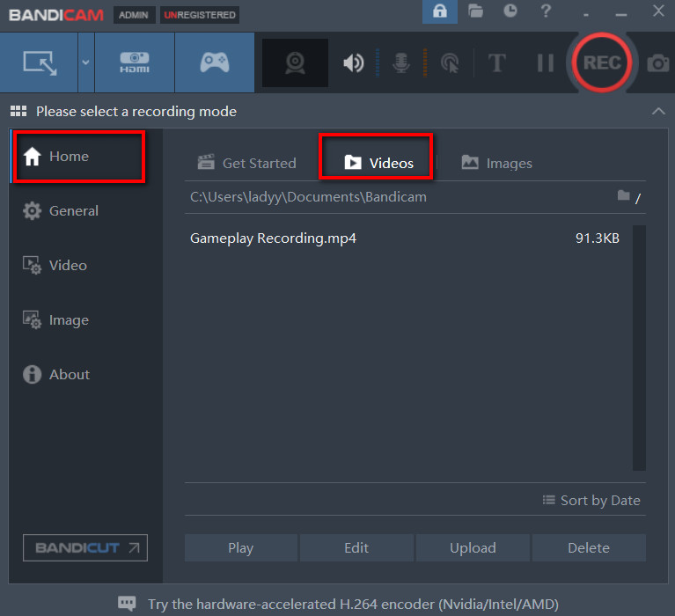This screenshot has height=616, width=675.
Task: Open recording mode dropdown arrow
Action: [86, 62]
